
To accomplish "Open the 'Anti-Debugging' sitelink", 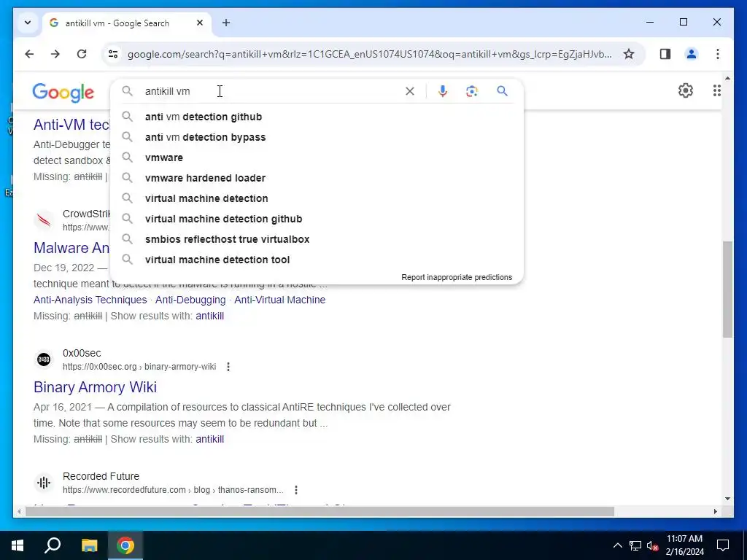I will click(190, 300).
